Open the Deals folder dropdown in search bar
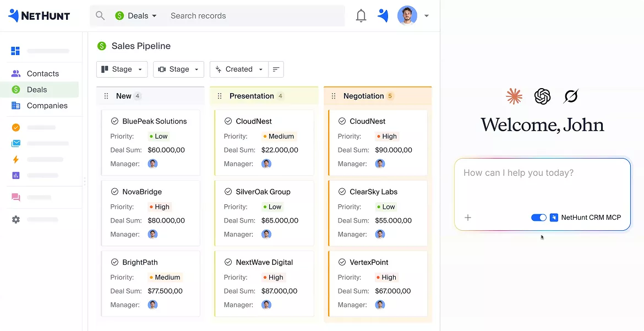The height and width of the screenshot is (331, 644). click(x=136, y=15)
